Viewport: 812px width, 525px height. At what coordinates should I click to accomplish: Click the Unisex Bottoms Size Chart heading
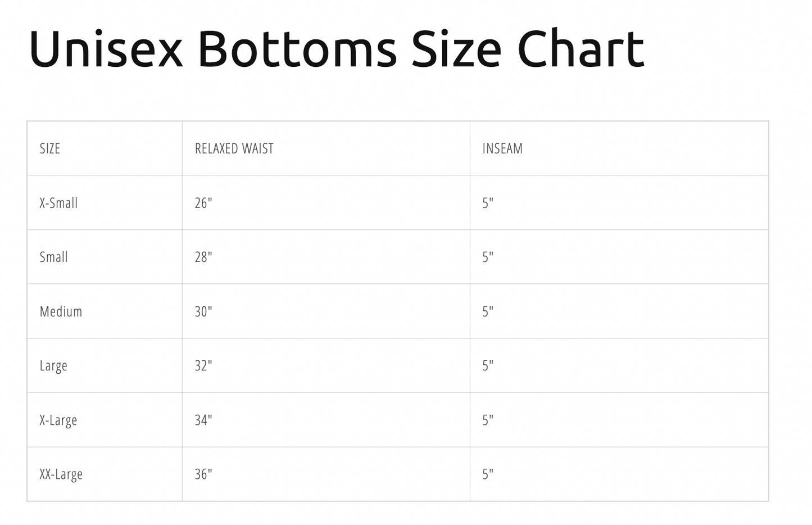(x=336, y=49)
